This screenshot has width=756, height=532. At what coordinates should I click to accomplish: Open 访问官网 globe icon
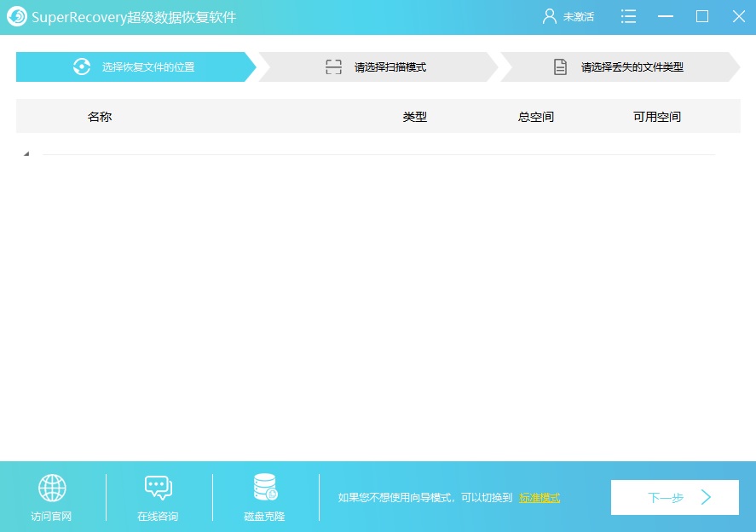coord(52,488)
